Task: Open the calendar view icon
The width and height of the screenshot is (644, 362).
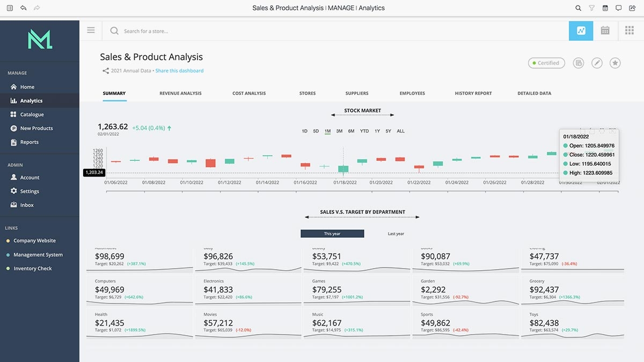Action: coord(605,31)
